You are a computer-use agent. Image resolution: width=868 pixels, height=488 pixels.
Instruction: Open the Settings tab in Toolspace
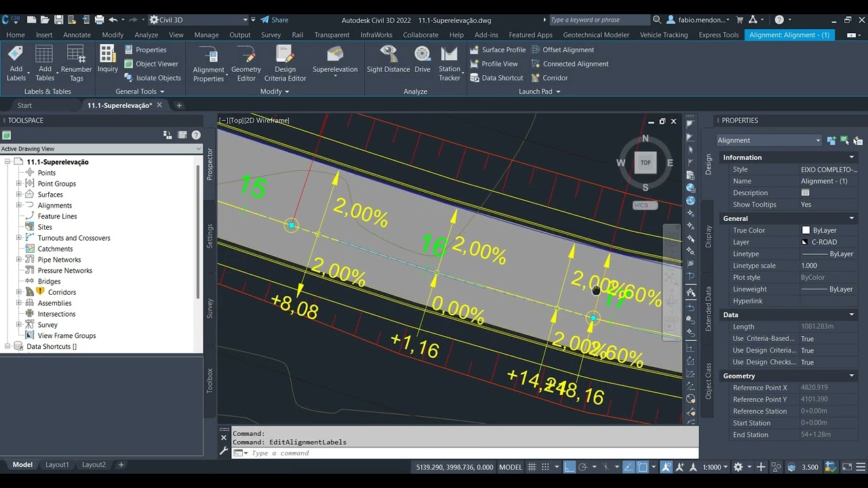[x=210, y=236]
